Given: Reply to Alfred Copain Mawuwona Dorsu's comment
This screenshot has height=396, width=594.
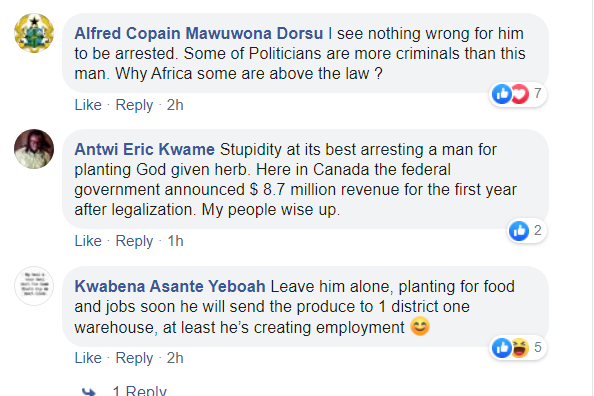Looking at the screenshot, I should (x=134, y=105).
